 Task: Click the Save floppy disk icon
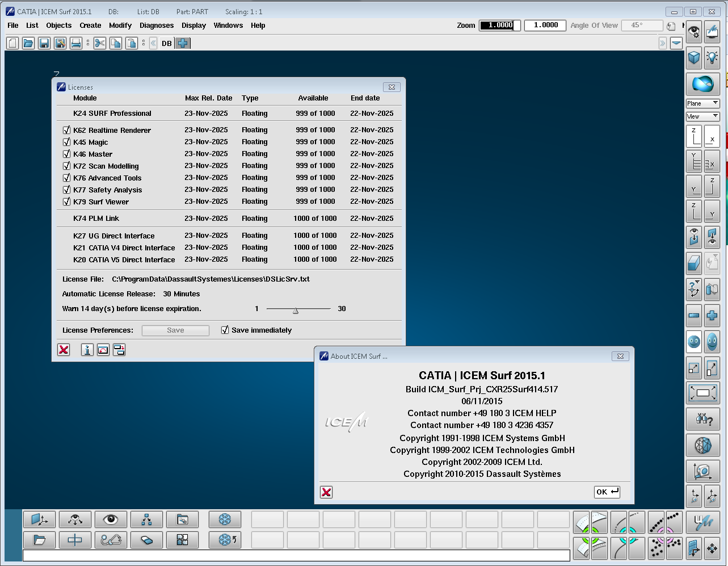click(x=44, y=43)
